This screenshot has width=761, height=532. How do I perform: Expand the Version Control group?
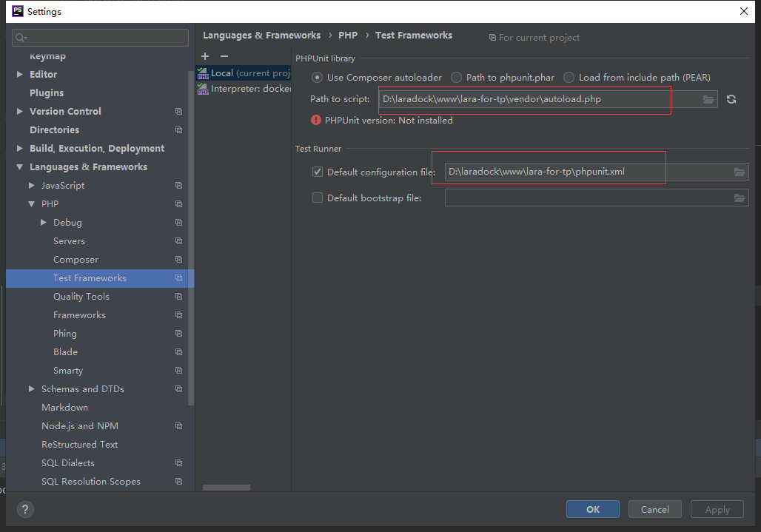(x=20, y=112)
